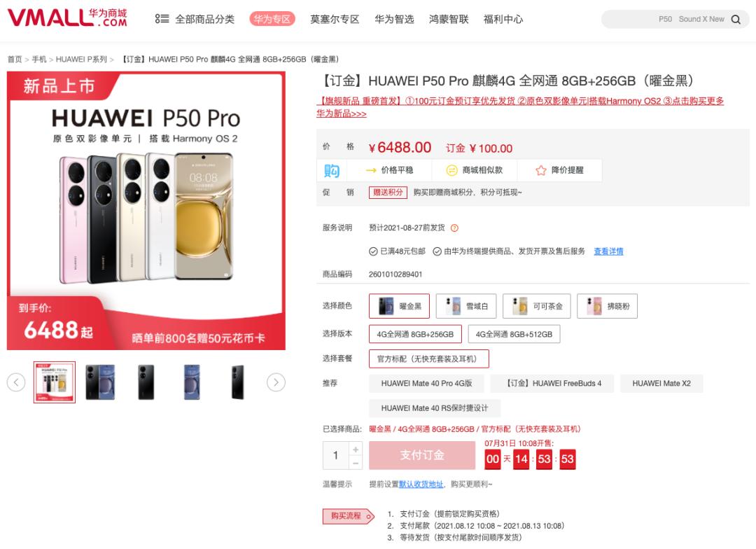Select the 官方标配 package option
The width and height of the screenshot is (756, 549).
coord(428,359)
